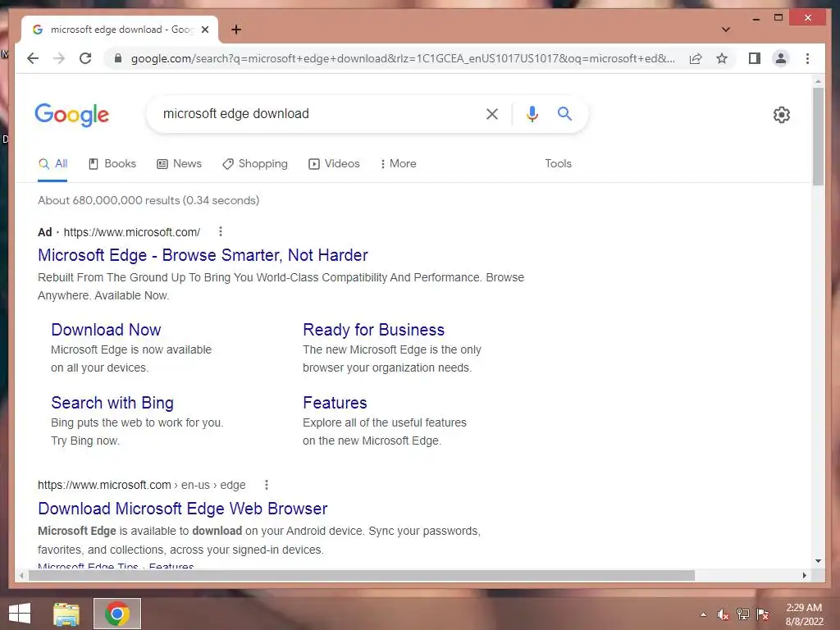Open the Ready for Business sitelink
This screenshot has height=630, width=840.
coord(373,330)
